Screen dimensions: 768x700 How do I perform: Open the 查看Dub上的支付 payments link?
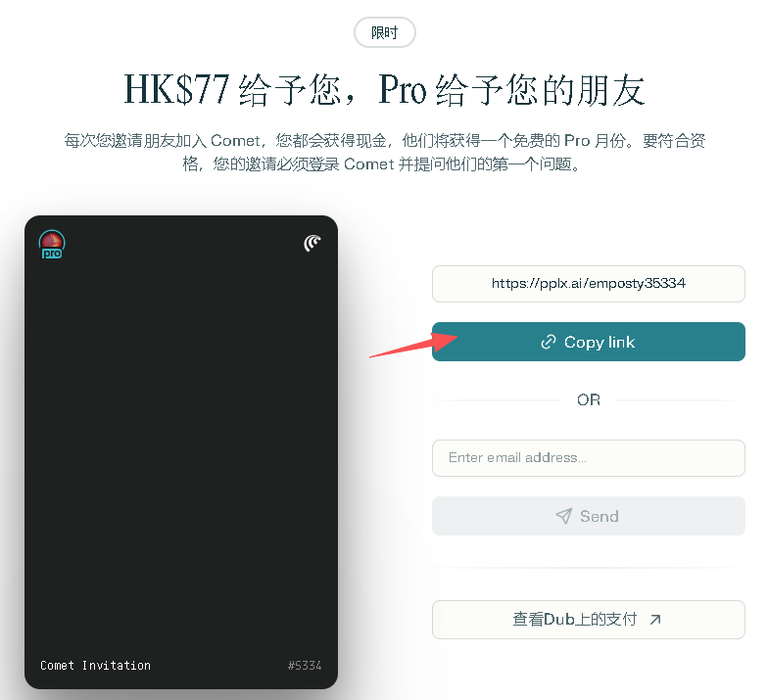pyautogui.click(x=588, y=619)
